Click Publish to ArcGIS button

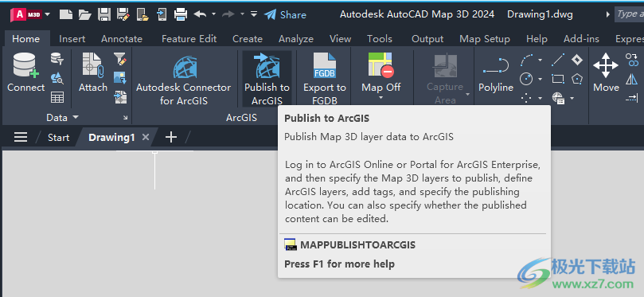click(267, 79)
